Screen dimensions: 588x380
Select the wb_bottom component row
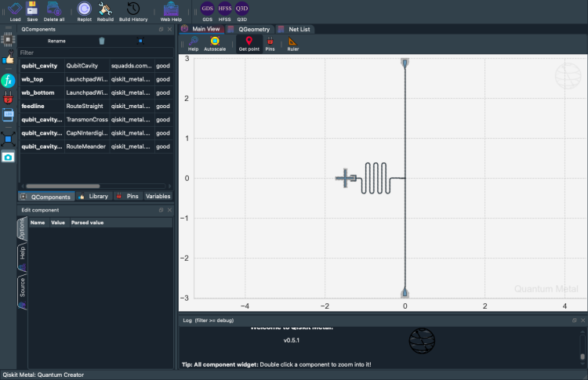[96, 92]
